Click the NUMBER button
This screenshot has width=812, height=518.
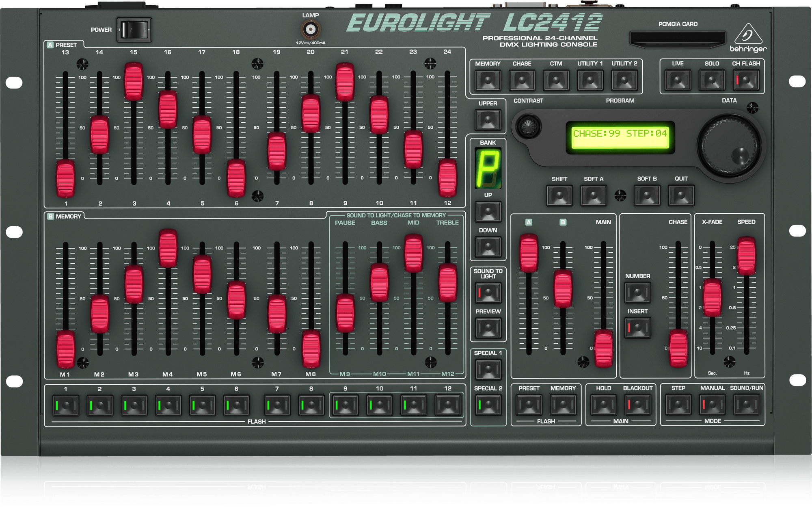pos(637,293)
